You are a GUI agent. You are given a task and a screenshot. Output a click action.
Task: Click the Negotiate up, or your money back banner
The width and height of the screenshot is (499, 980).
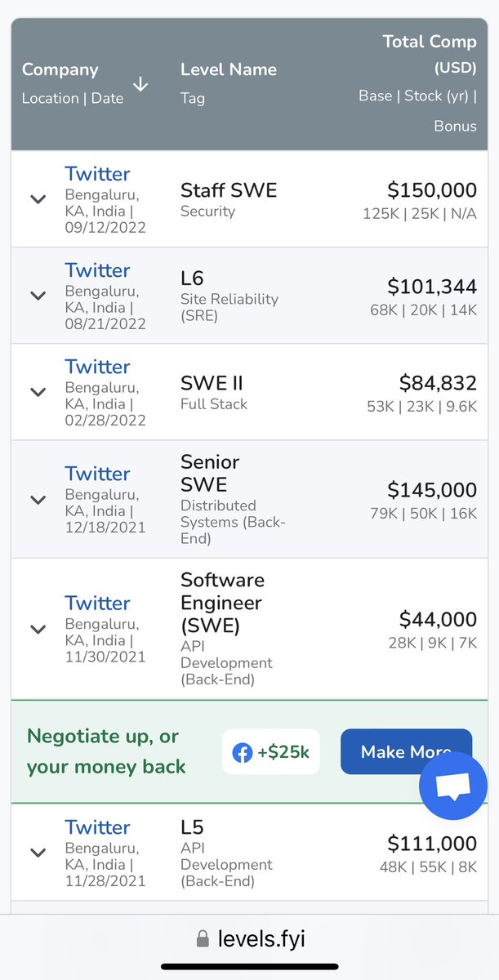click(249, 751)
